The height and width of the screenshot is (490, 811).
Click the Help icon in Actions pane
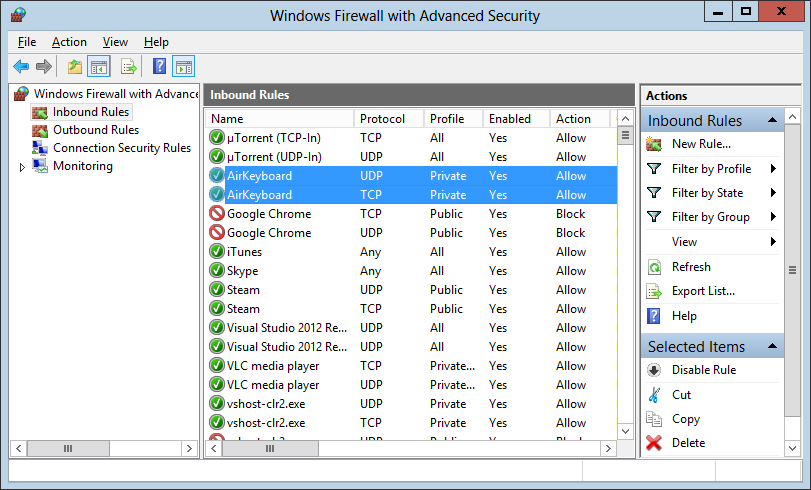(654, 316)
